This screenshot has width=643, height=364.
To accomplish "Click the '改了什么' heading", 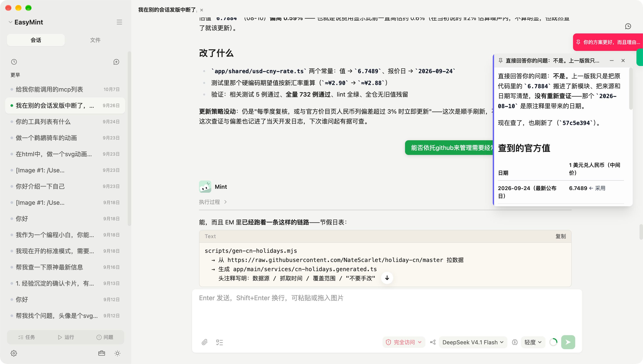I will click(216, 53).
